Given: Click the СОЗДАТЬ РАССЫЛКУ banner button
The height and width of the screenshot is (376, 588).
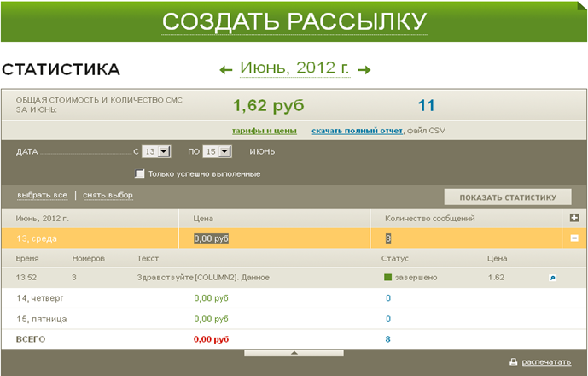Looking at the screenshot, I should [294, 21].
